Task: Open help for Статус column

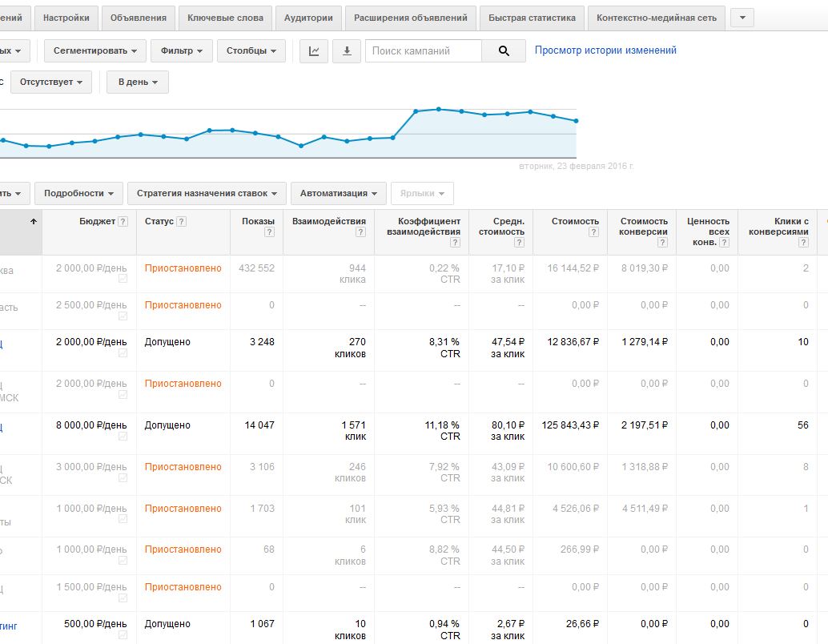Action: (181, 221)
